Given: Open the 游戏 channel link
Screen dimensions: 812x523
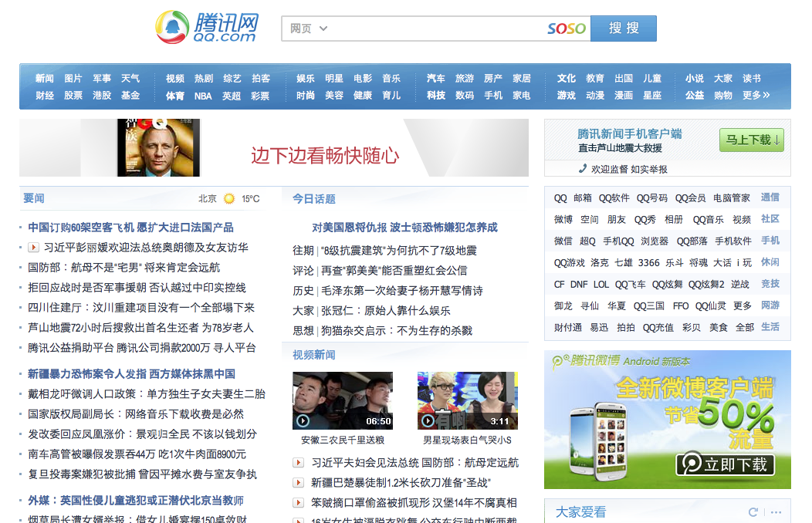Looking at the screenshot, I should click(567, 95).
